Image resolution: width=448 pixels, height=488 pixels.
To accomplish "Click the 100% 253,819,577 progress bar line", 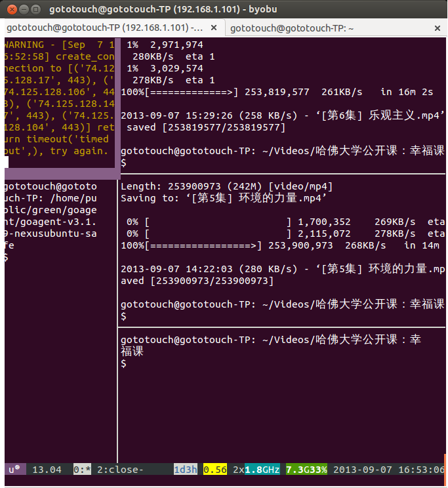I will point(277,92).
